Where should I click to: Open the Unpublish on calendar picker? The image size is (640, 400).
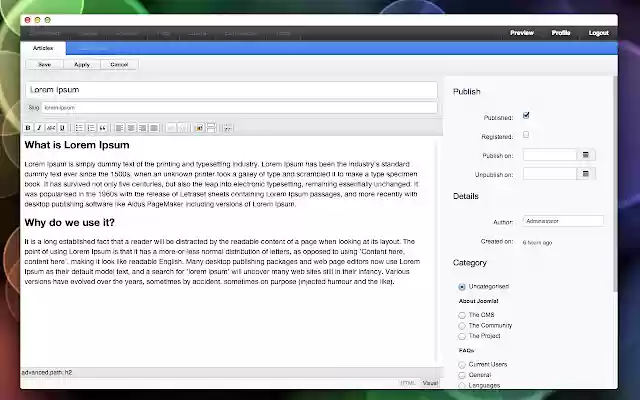(586, 174)
